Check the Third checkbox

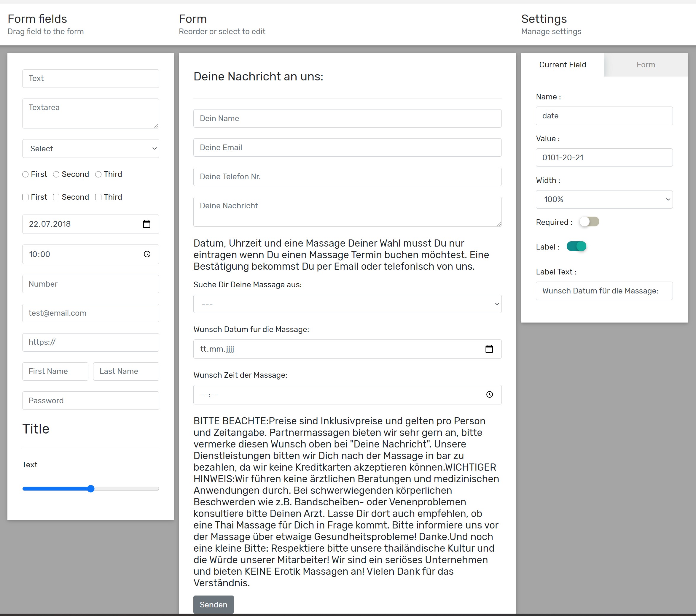pyautogui.click(x=98, y=197)
